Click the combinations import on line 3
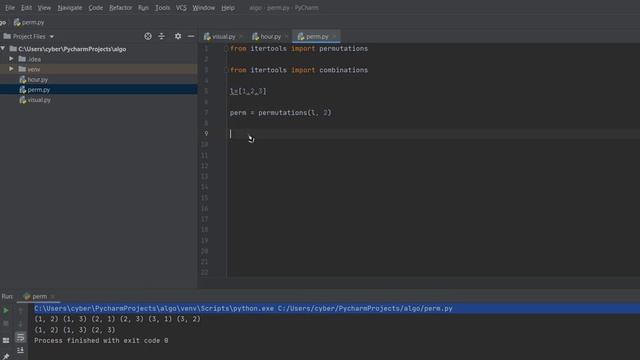The image size is (640, 360). coord(299,70)
